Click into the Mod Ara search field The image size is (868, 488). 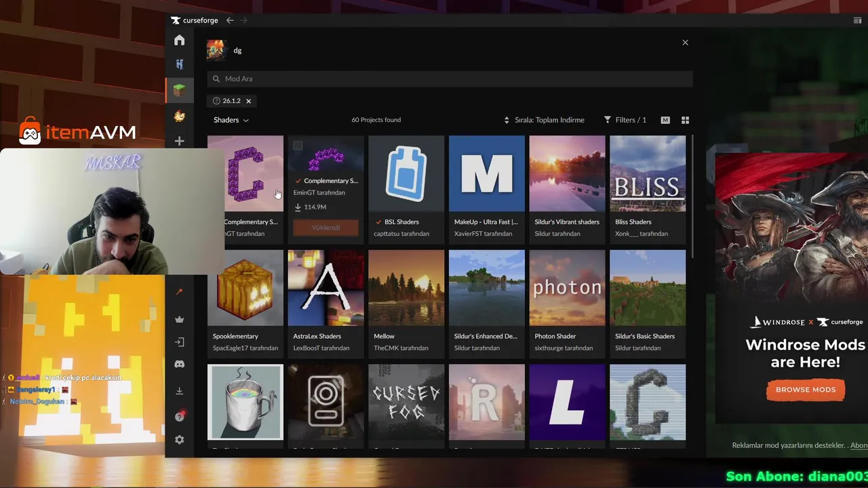tap(450, 79)
